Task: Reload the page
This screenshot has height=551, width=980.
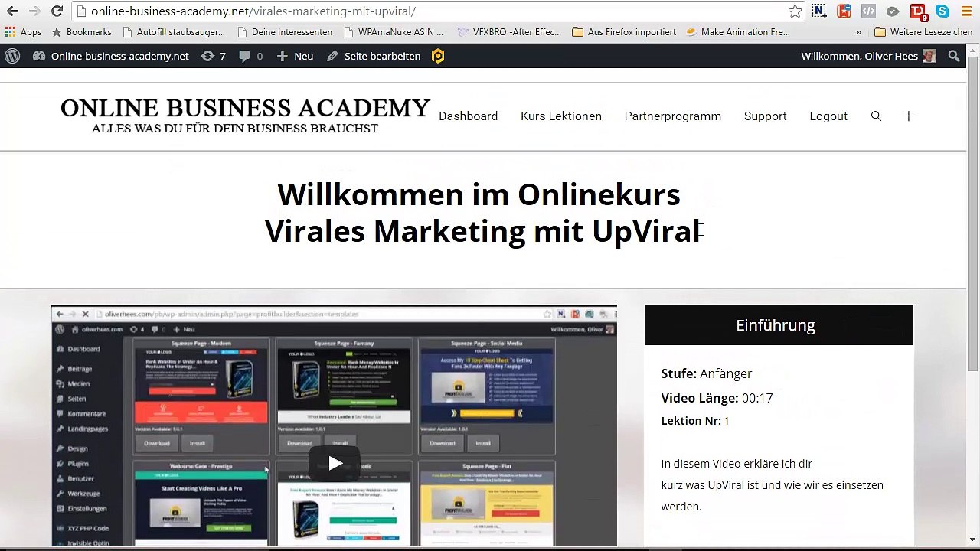Action: [x=57, y=11]
